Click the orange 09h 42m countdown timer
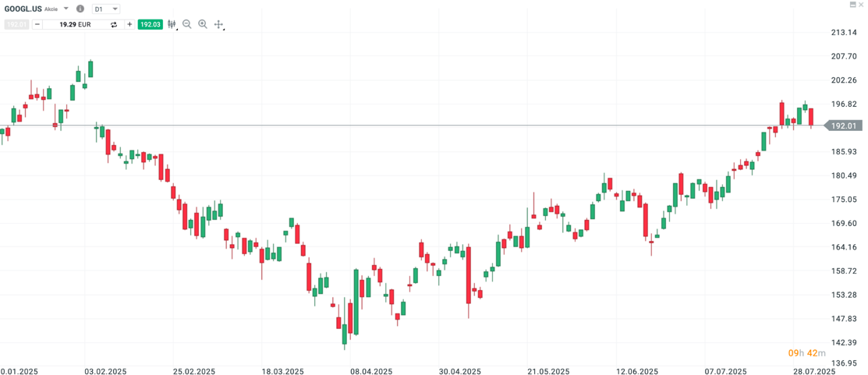 802,353
